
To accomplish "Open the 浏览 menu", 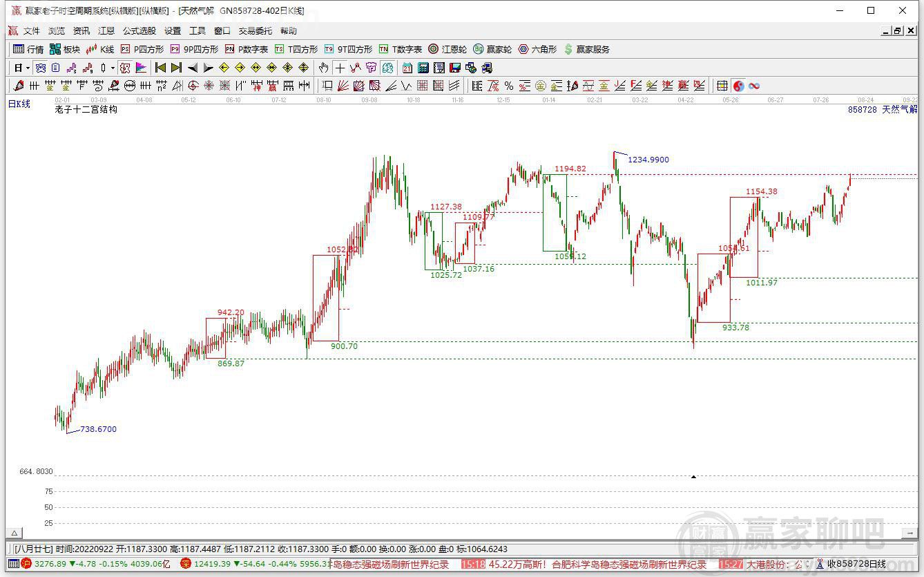I will (57, 31).
